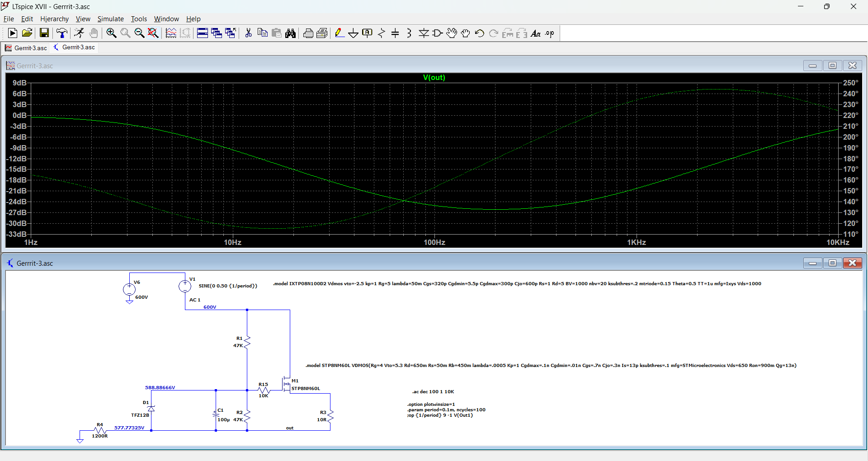Open the Print Setup icon
Screen dimensions: 868x461
pos(322,33)
